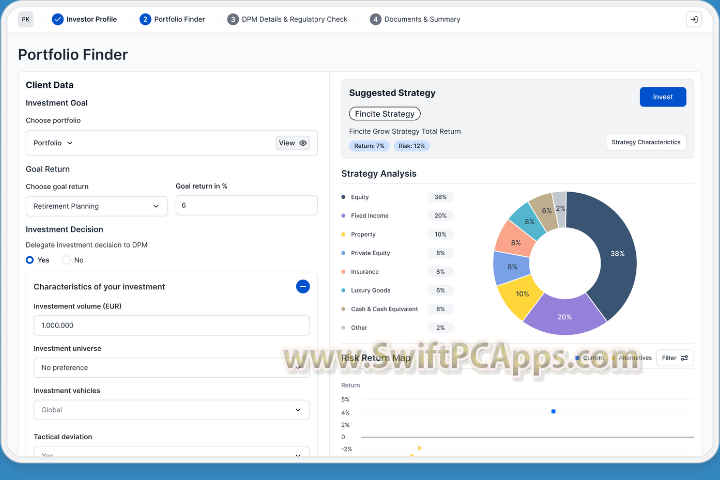Select Yes for delegate investment decision
The width and height of the screenshot is (720, 480).
pos(30,260)
